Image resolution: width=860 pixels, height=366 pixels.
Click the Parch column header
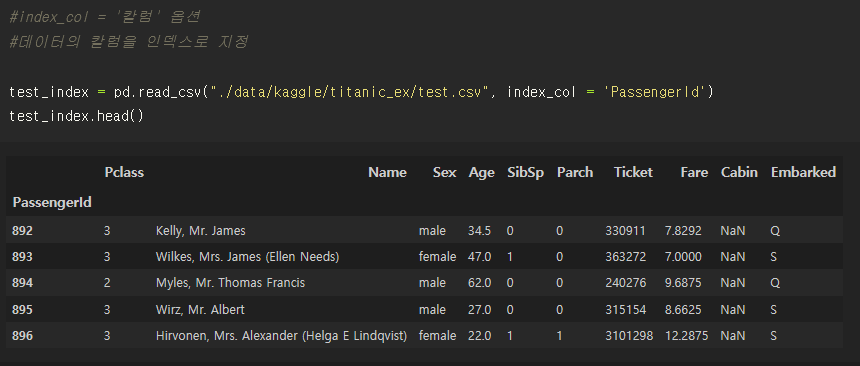[575, 172]
